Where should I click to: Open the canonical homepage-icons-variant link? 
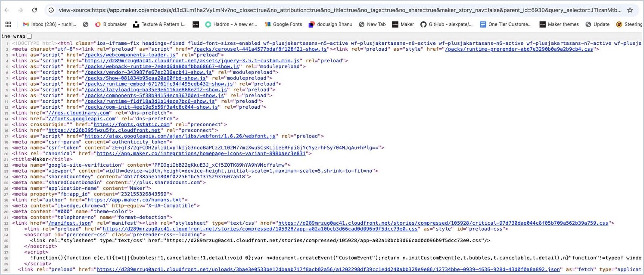pos(201,153)
